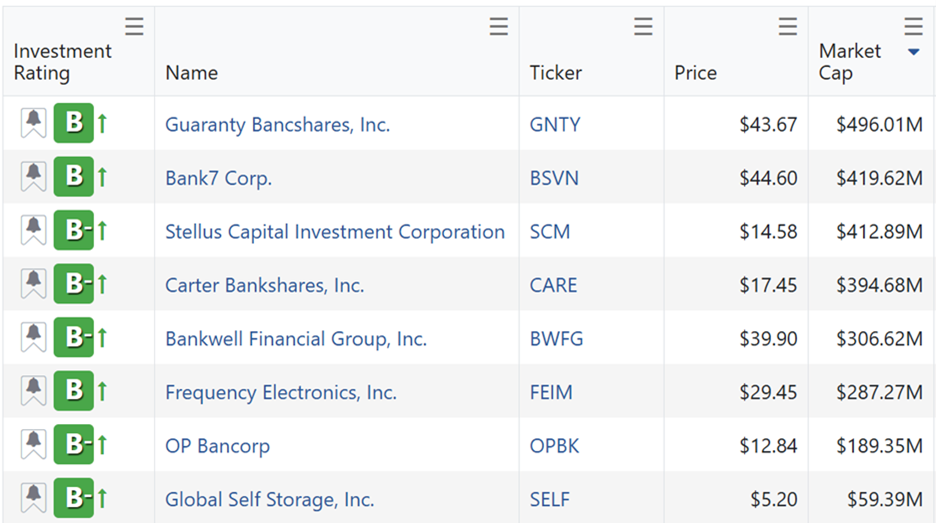Open the Market Cap column menu
The width and height of the screenshot is (936, 523).
pos(913,26)
